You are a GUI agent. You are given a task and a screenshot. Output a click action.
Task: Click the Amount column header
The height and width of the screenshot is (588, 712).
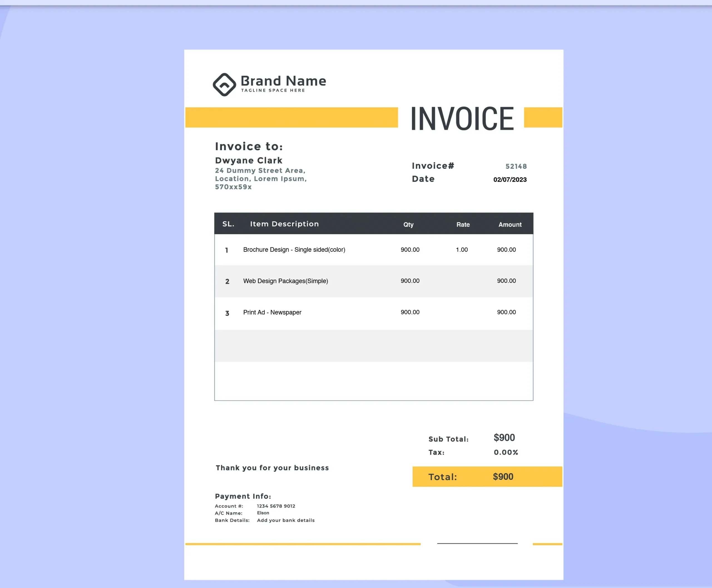510,224
